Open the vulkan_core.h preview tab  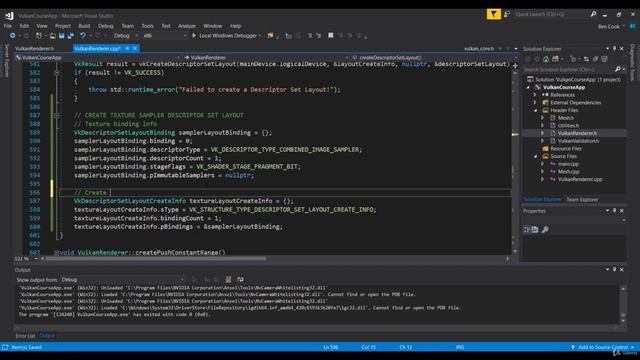click(479, 49)
